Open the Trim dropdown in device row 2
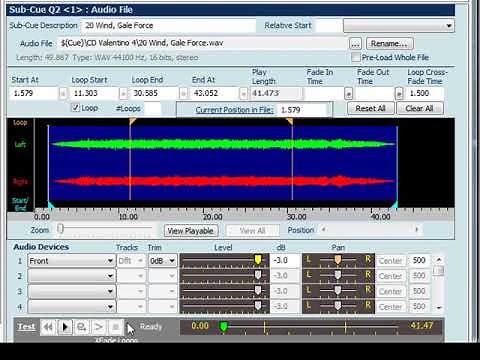This screenshot has width=480, height=360. (162, 276)
